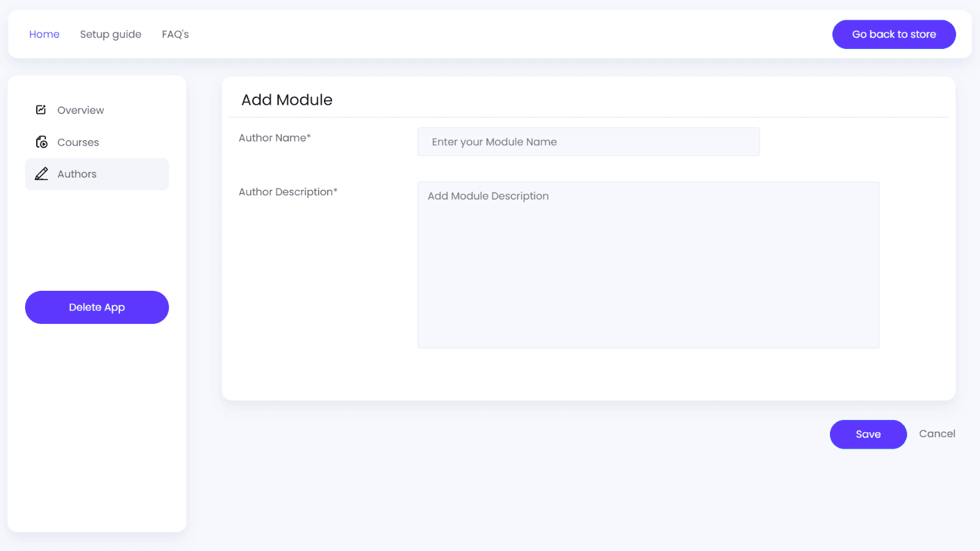Image resolution: width=980 pixels, height=551 pixels.
Task: Focus the Enter your Module Name field
Action: pyautogui.click(x=588, y=142)
